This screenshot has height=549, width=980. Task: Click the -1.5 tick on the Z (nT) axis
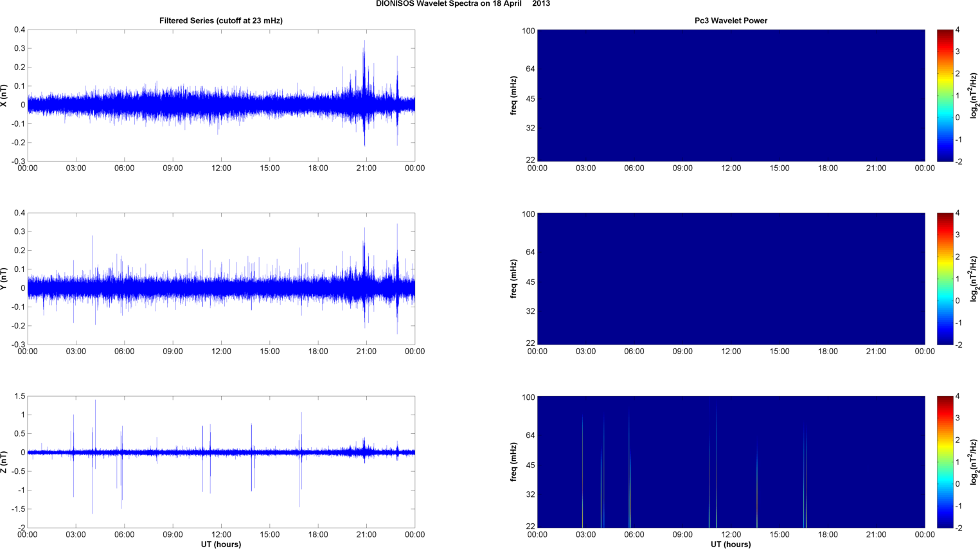tap(18, 509)
